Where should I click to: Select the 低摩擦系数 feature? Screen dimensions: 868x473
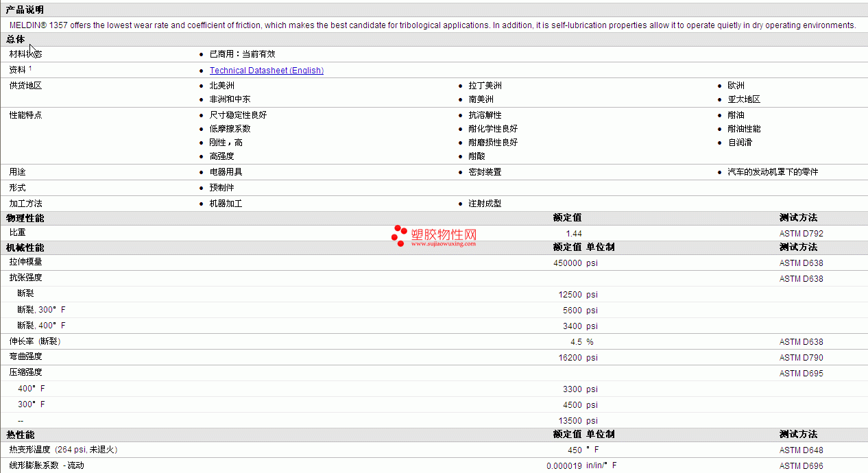[230, 129]
